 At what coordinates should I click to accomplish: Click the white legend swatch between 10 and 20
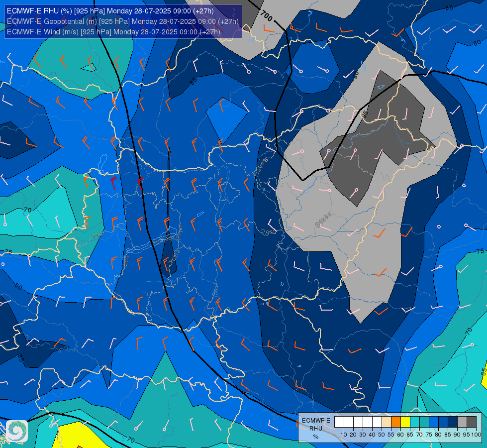click(x=349, y=422)
